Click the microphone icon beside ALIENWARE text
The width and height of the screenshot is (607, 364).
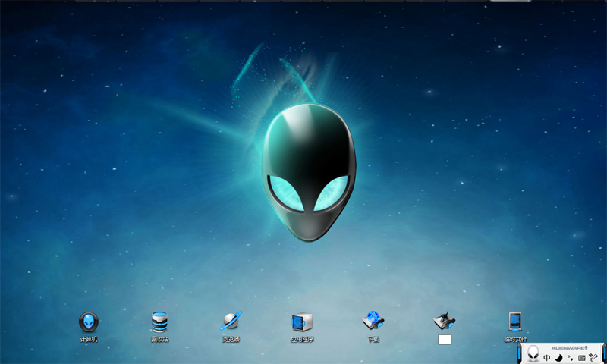586,348
